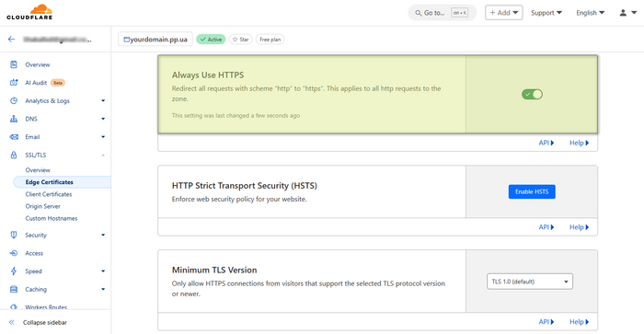The image size is (644, 334).
Task: Expand the Security submenu arrow
Action: click(103, 235)
